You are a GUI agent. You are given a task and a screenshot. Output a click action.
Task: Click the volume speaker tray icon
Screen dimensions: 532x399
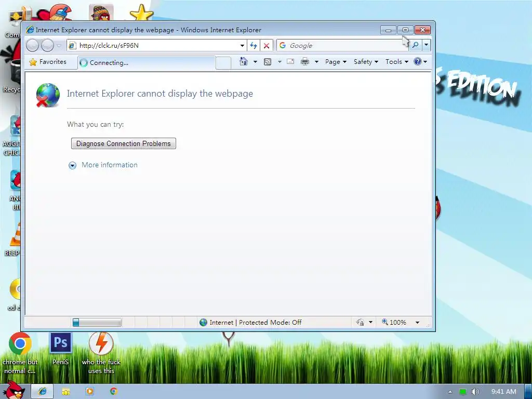click(475, 392)
